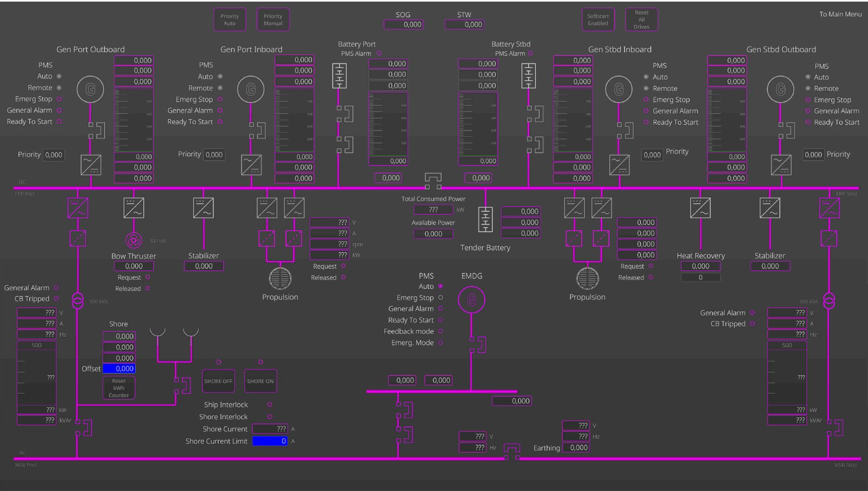Click the SOG value field
868x491 pixels.
pyautogui.click(x=404, y=24)
